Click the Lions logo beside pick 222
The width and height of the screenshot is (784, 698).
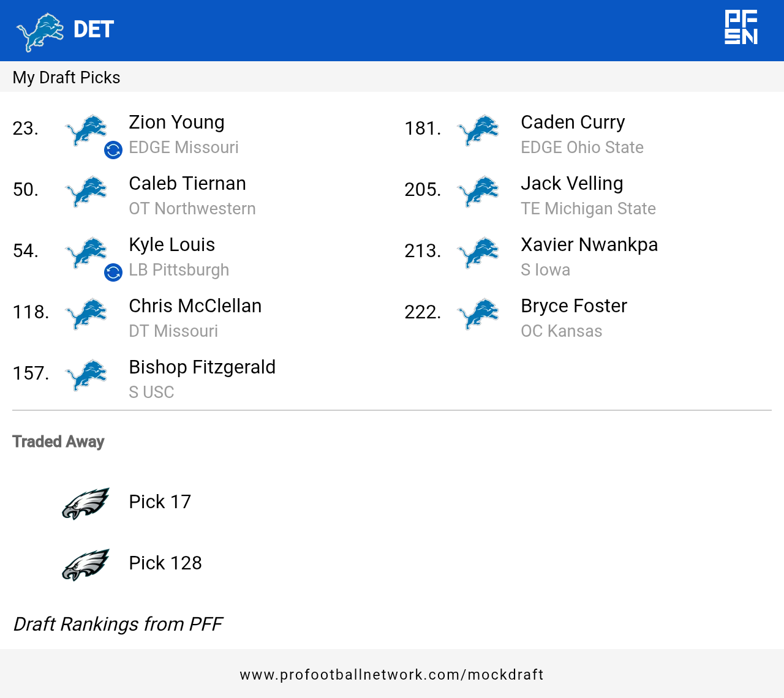point(478,313)
